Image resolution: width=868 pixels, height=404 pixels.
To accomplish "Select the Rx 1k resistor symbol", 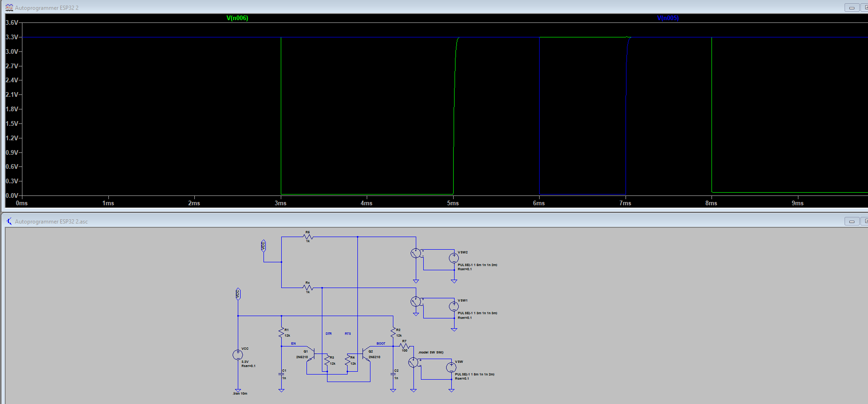I will click(x=308, y=288).
